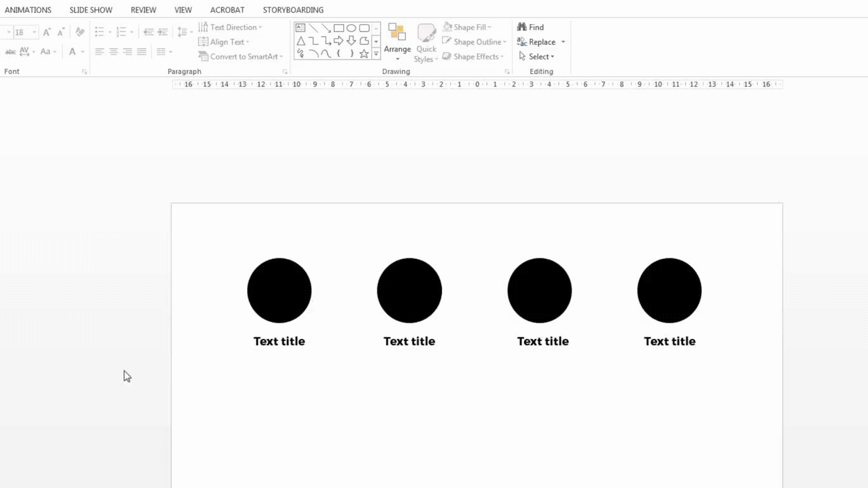Clear all formatting with eraser icon
Image resolution: width=868 pixels, height=488 pixels.
pos(80,32)
